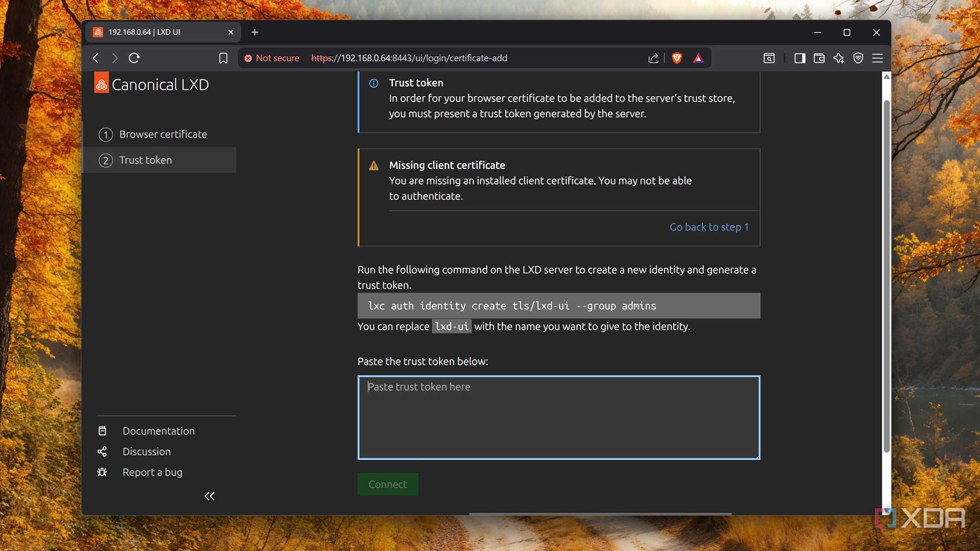
Task: Reload the LXD UI page
Action: pyautogui.click(x=134, y=58)
